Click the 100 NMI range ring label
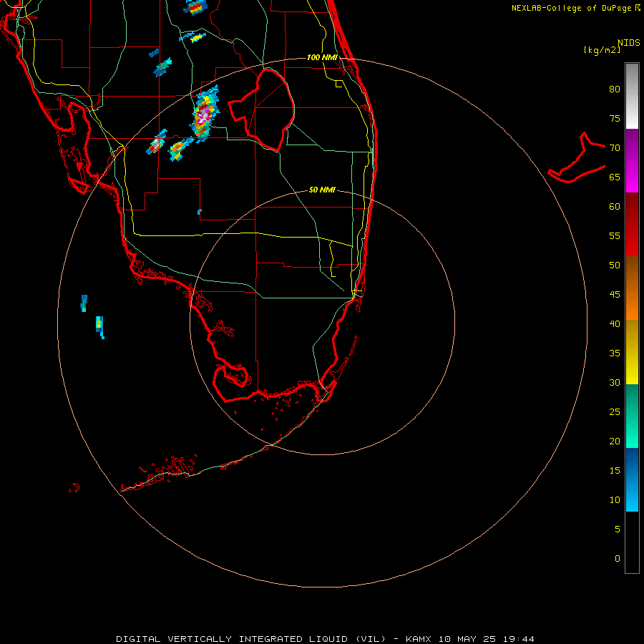 pyautogui.click(x=322, y=57)
